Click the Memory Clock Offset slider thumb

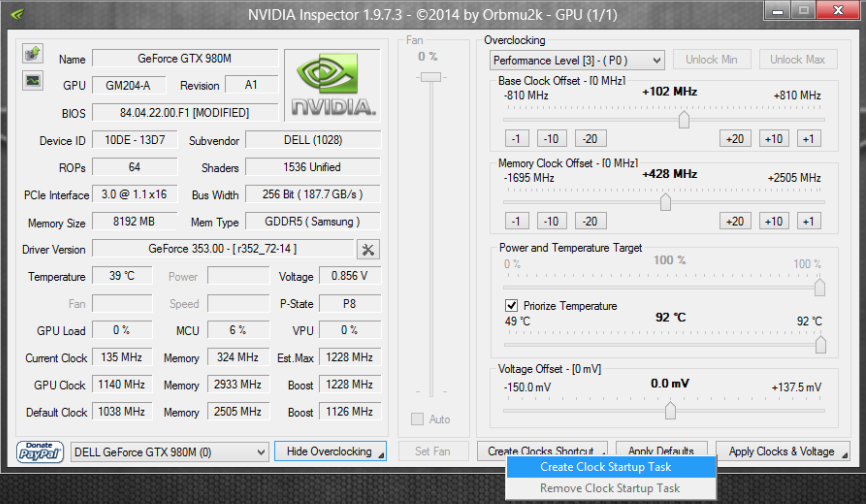(666, 202)
